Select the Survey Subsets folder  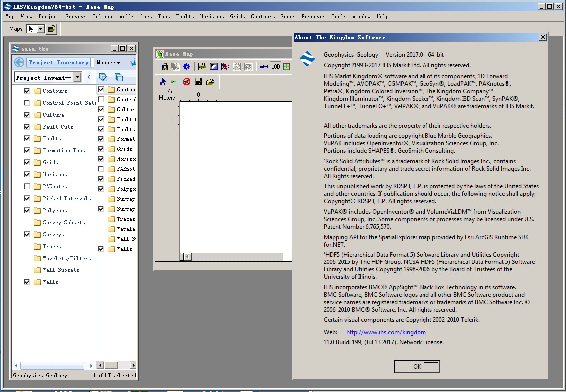coord(60,222)
